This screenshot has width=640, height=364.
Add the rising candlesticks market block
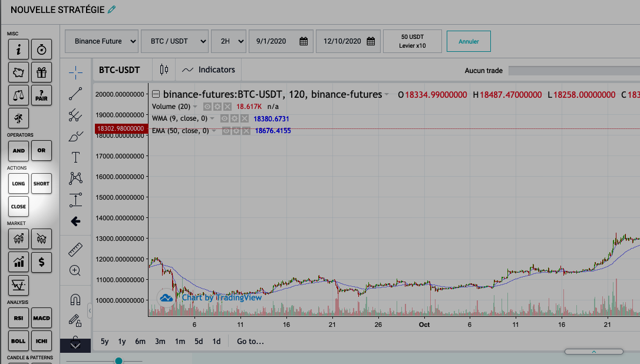(18, 239)
